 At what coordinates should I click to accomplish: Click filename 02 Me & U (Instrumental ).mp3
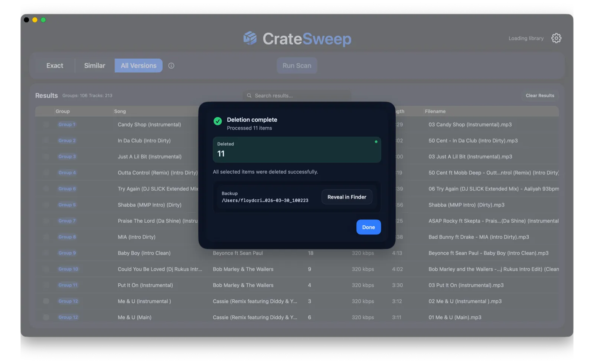(x=465, y=301)
